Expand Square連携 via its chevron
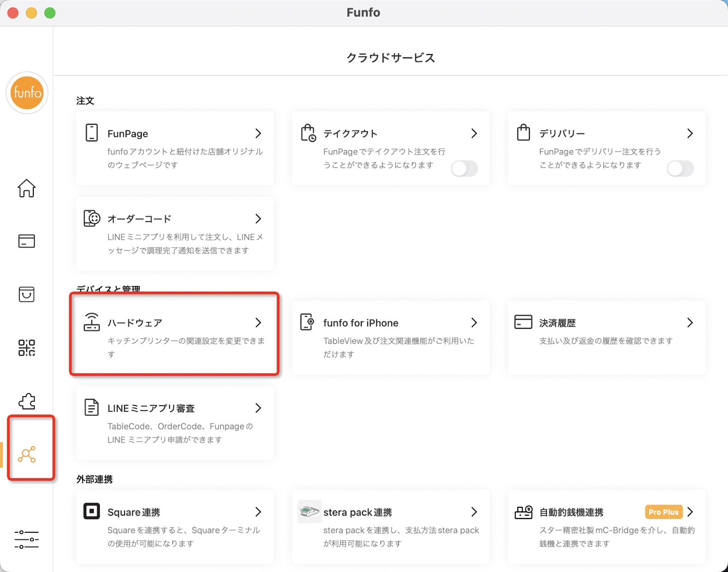Viewport: 728px width, 572px height. pyautogui.click(x=258, y=512)
